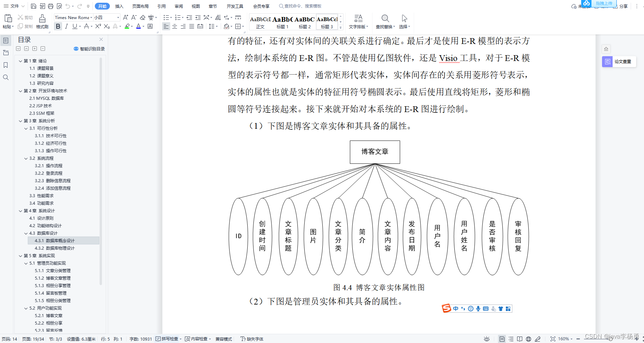644x343 pixels.
Task: Apply Subscript X₂ formatting
Action: point(107,26)
